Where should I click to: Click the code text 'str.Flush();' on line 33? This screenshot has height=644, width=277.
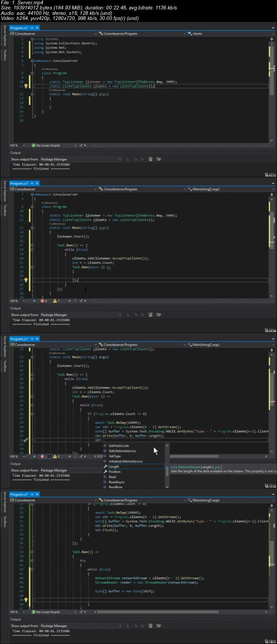(107, 530)
